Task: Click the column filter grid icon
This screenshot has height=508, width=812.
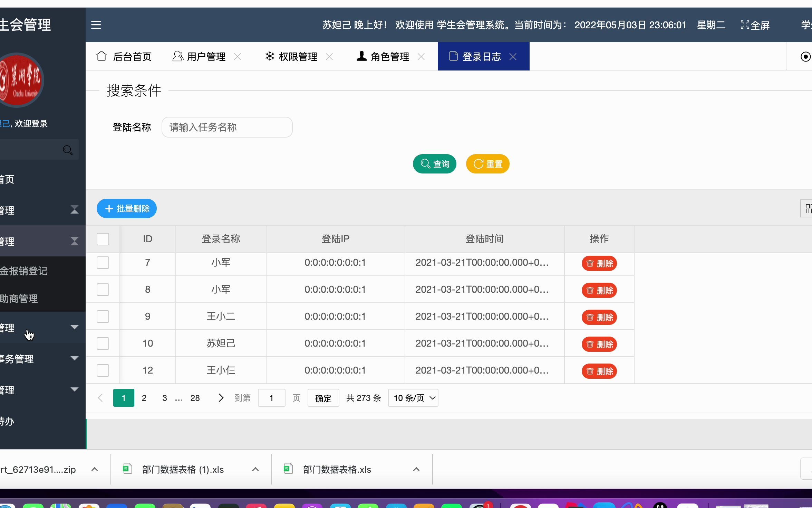Action: point(808,208)
